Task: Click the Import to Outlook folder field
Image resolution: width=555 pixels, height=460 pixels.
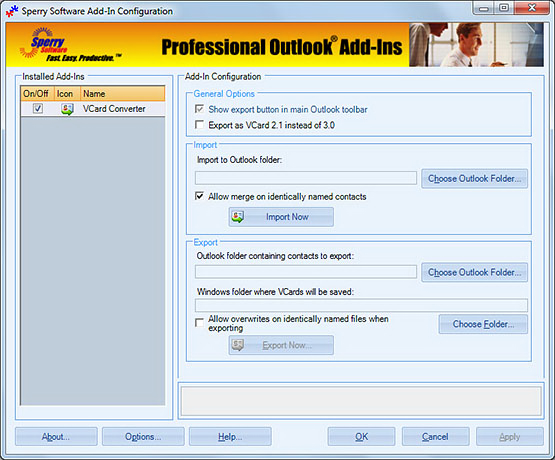Action: click(306, 178)
